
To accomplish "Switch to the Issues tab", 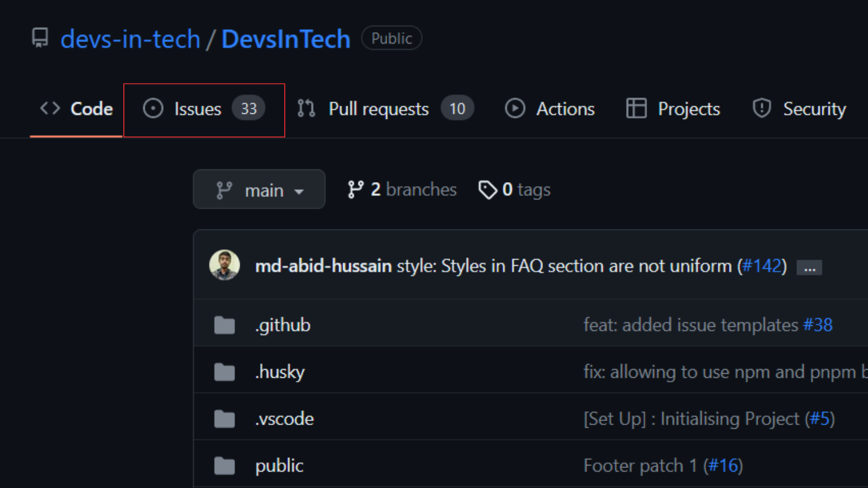I will point(204,109).
